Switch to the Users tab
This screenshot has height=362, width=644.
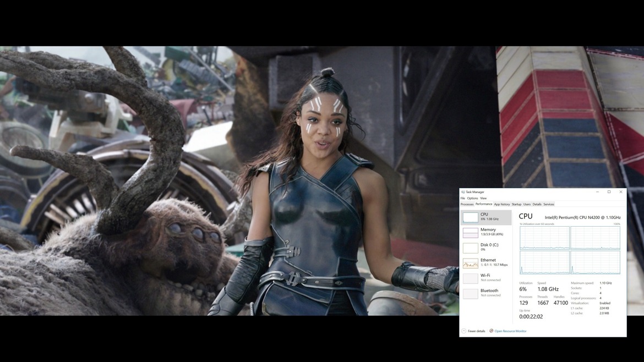tap(527, 205)
